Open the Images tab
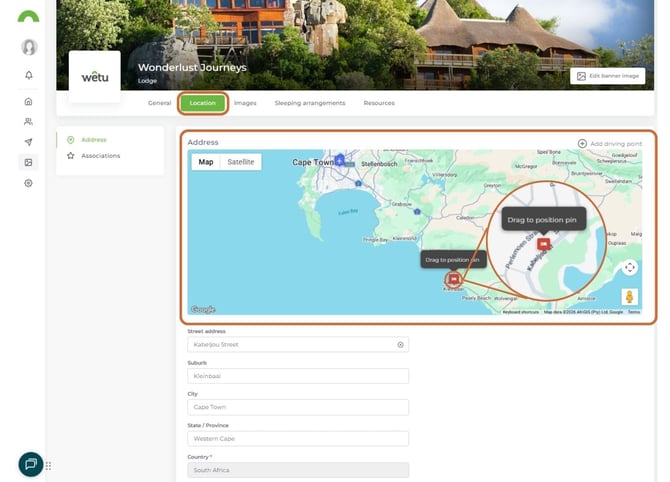 pos(245,103)
